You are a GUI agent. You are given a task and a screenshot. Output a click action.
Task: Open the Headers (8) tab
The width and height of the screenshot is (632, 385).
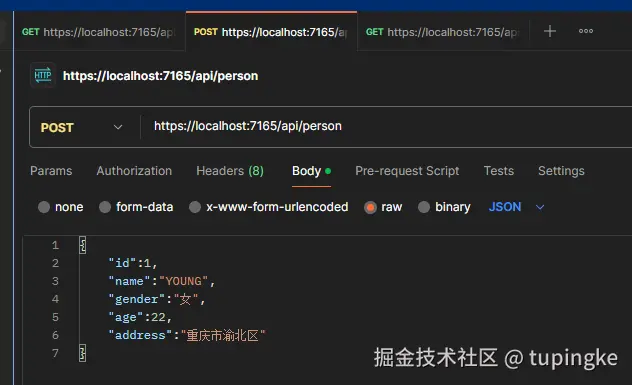click(x=230, y=171)
